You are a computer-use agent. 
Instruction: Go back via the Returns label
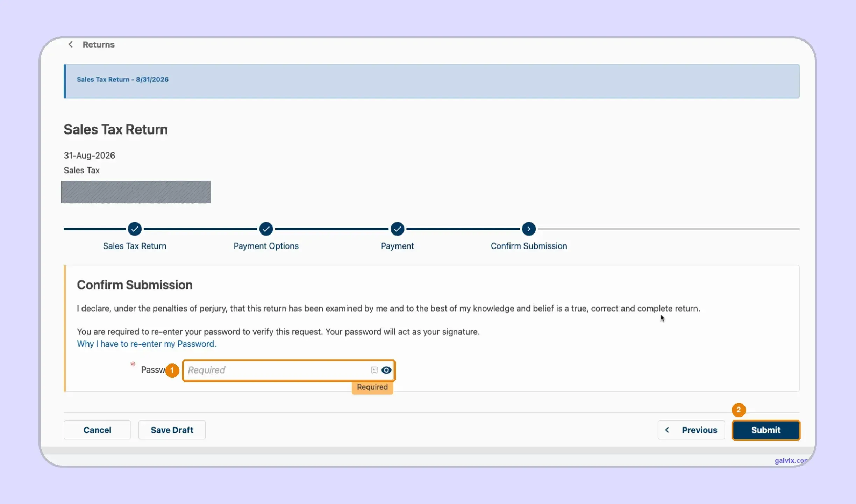(99, 44)
